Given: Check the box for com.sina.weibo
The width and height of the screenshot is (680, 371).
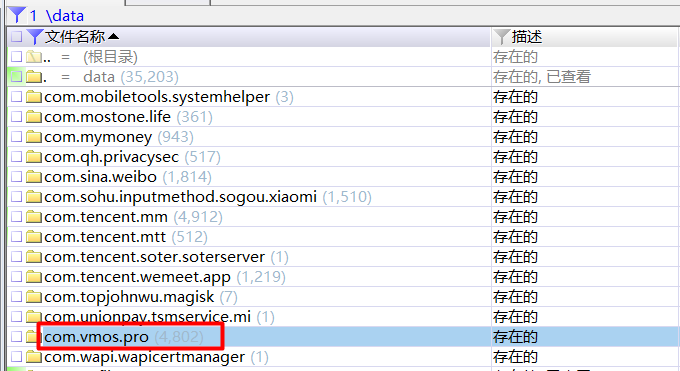Looking at the screenshot, I should pyautogui.click(x=16, y=177).
